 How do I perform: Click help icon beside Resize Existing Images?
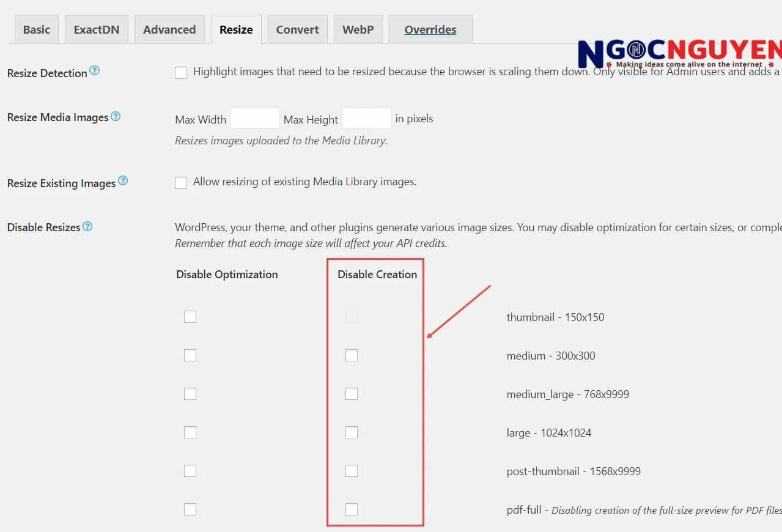click(123, 181)
